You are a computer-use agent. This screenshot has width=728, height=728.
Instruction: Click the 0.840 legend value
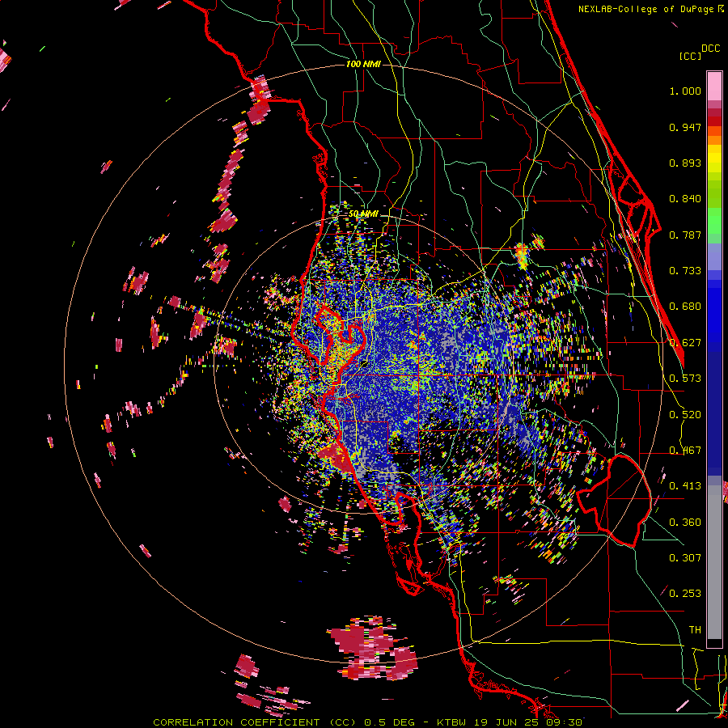685,199
